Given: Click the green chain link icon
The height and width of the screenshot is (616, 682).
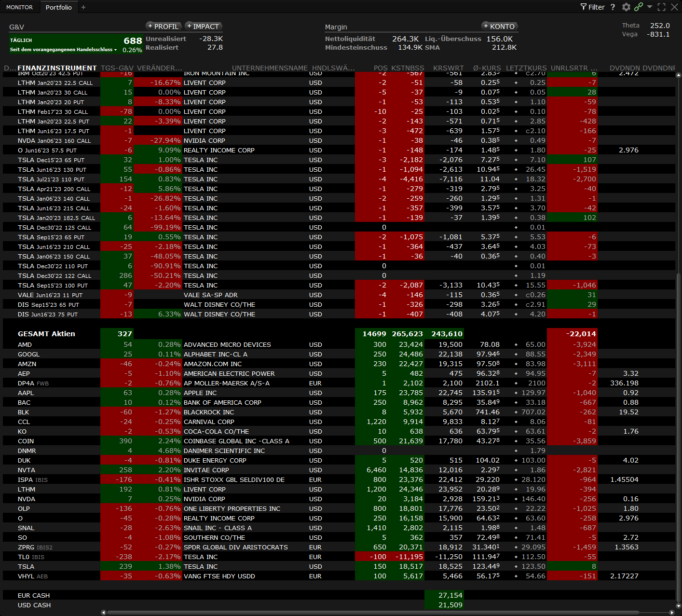Looking at the screenshot, I should point(639,7).
